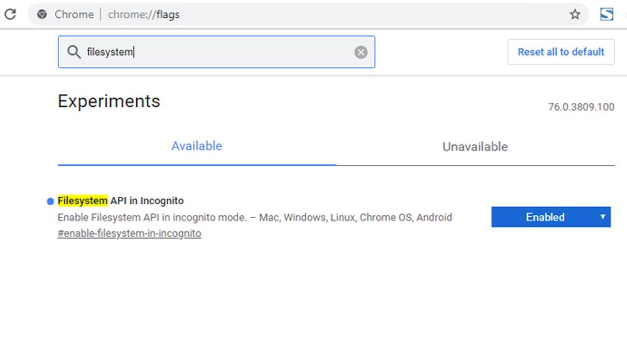
Task: Click the filesystem search flags field
Action: click(x=216, y=52)
